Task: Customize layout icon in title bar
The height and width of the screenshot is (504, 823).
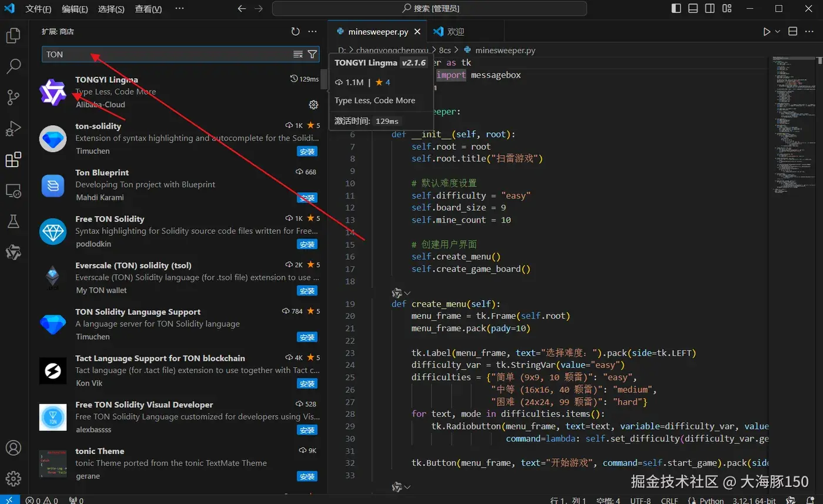Action: pyautogui.click(x=728, y=9)
